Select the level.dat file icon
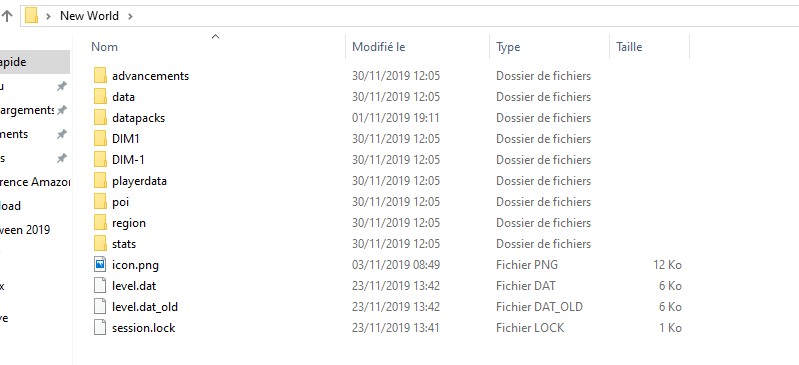The image size is (799, 365). point(100,285)
